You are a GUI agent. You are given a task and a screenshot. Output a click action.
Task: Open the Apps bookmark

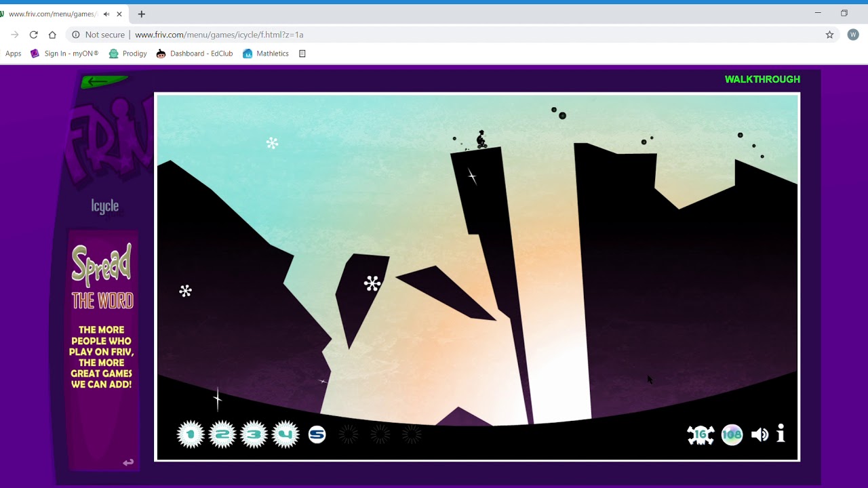pos(13,54)
